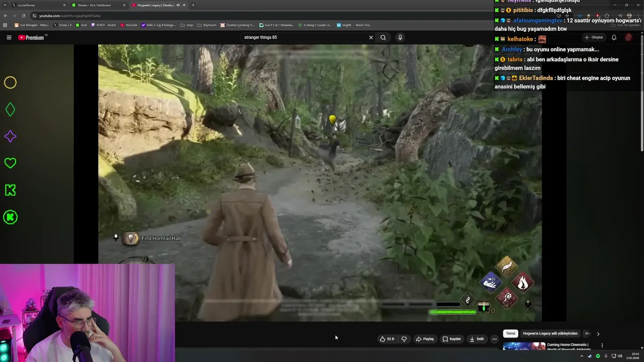Show hidden tray icons chevron
This screenshot has width=644, height=362.
(x=582, y=356)
